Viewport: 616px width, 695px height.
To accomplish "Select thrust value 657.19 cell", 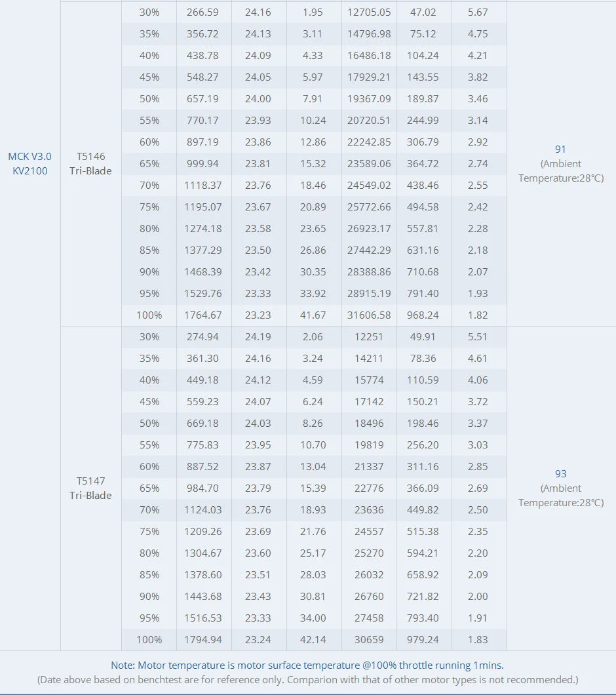I will 203,98.
